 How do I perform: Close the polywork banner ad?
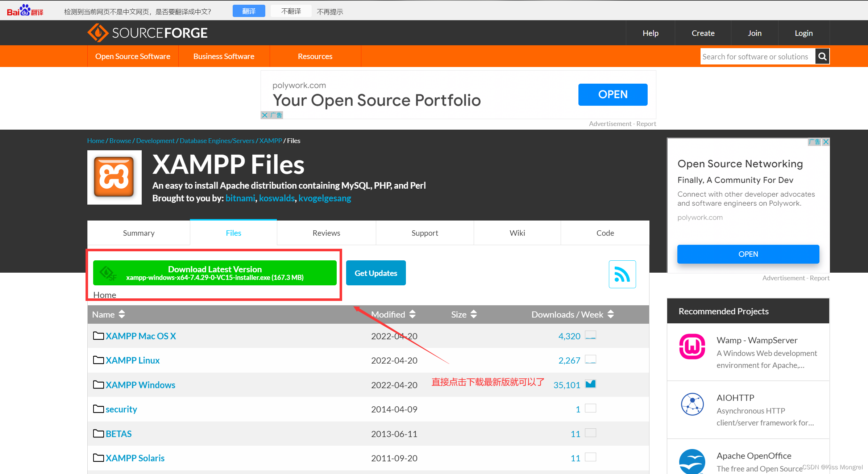pyautogui.click(x=265, y=115)
